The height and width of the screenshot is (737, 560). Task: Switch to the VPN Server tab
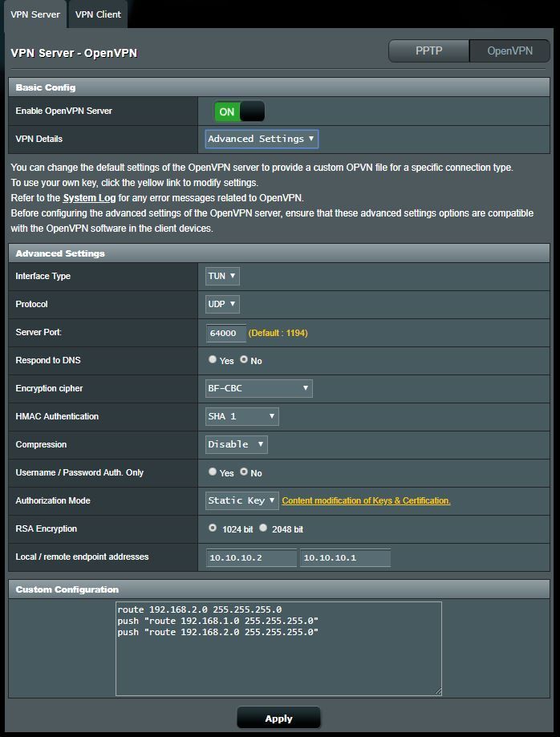[x=35, y=14]
